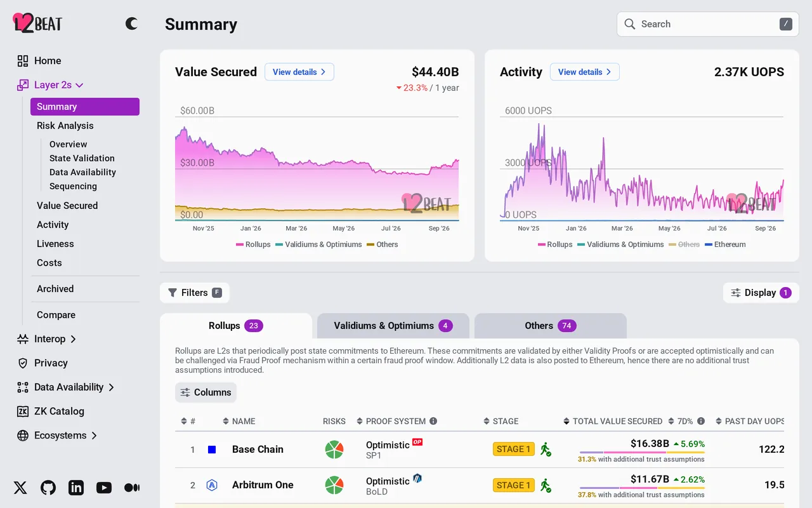Image resolution: width=812 pixels, height=508 pixels.
Task: Switch to the Others tab
Action: (551, 326)
